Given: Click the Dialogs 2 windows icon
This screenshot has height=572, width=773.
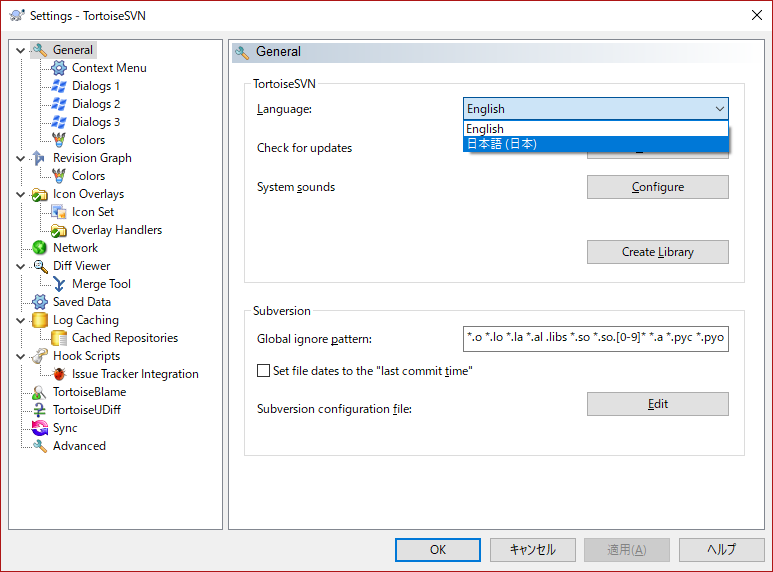Looking at the screenshot, I should coord(59,104).
